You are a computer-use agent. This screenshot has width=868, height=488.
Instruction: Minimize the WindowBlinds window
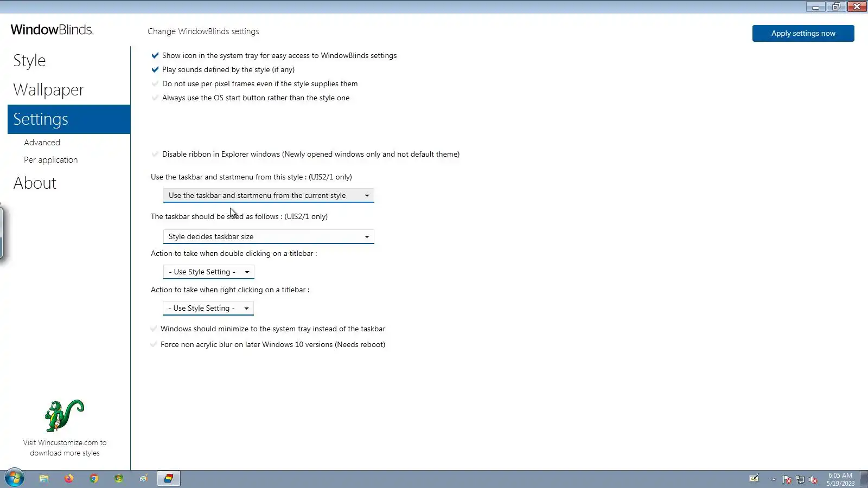815,7
